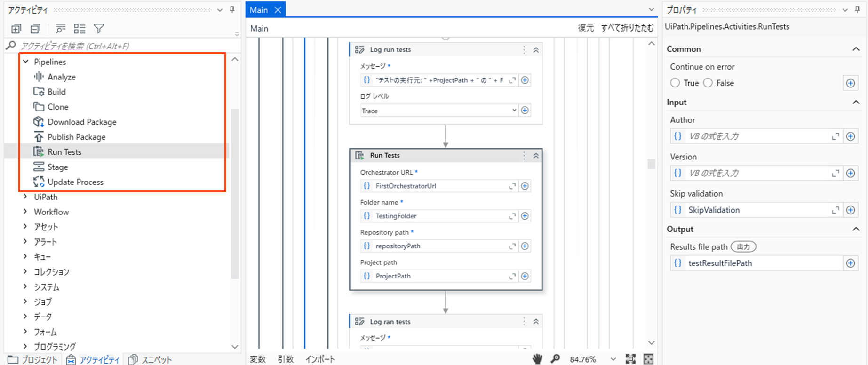Select the Analyze activity icon
This screenshot has width=868, height=365.
39,76
